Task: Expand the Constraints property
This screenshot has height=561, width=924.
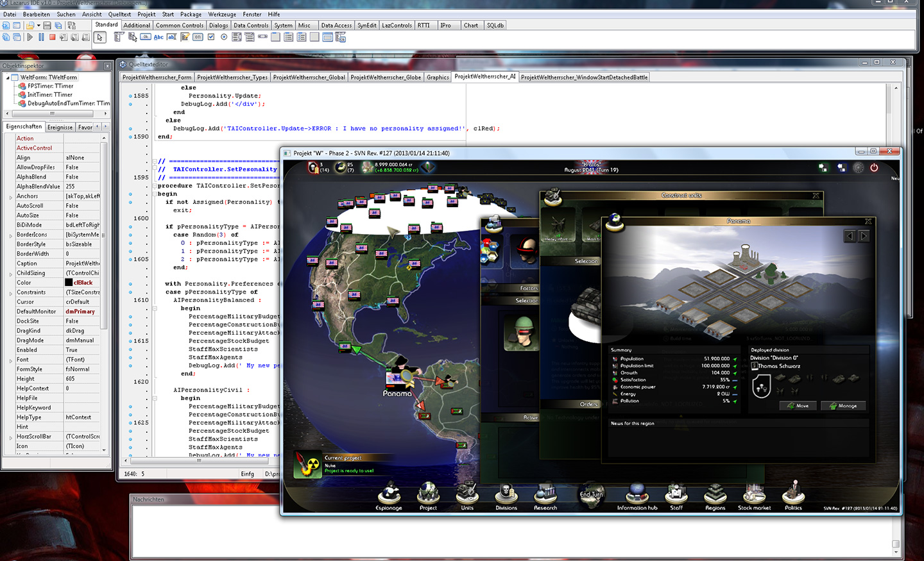Action: 10,293
